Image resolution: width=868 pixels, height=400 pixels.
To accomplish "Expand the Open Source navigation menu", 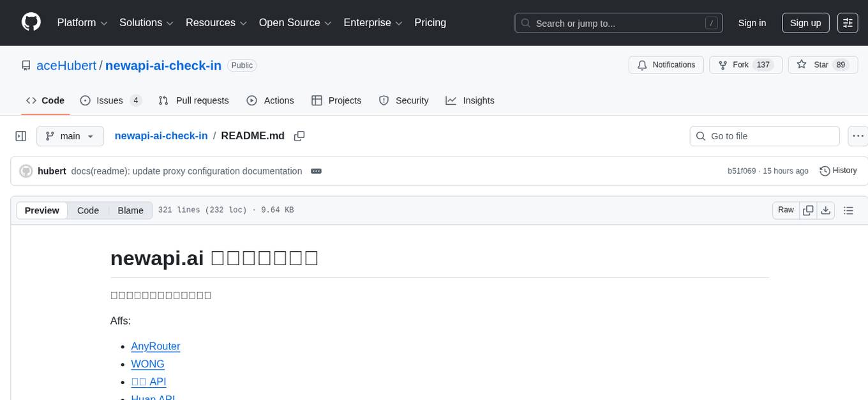I will click(x=295, y=22).
